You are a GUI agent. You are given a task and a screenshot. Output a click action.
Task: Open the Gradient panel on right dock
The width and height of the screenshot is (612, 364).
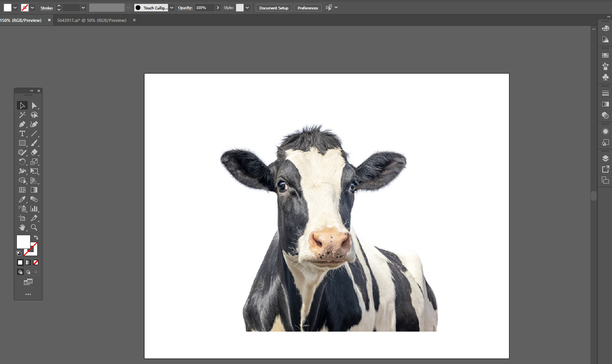tap(605, 104)
